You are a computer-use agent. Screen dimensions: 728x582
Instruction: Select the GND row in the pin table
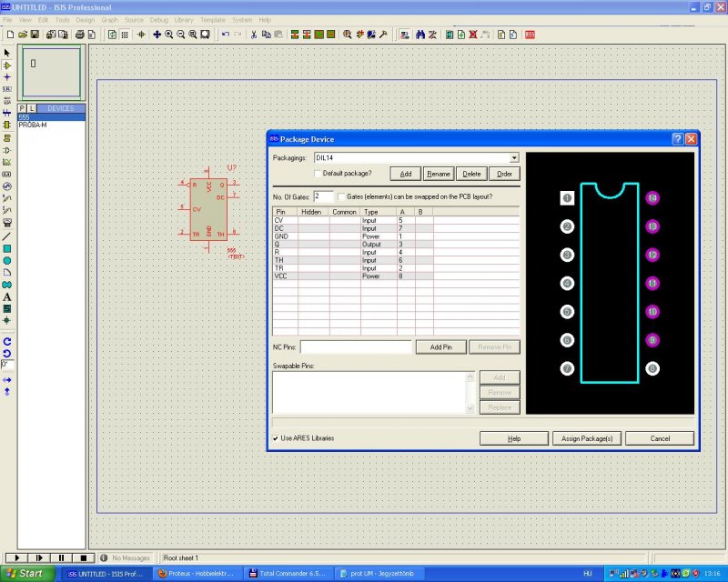pos(353,236)
